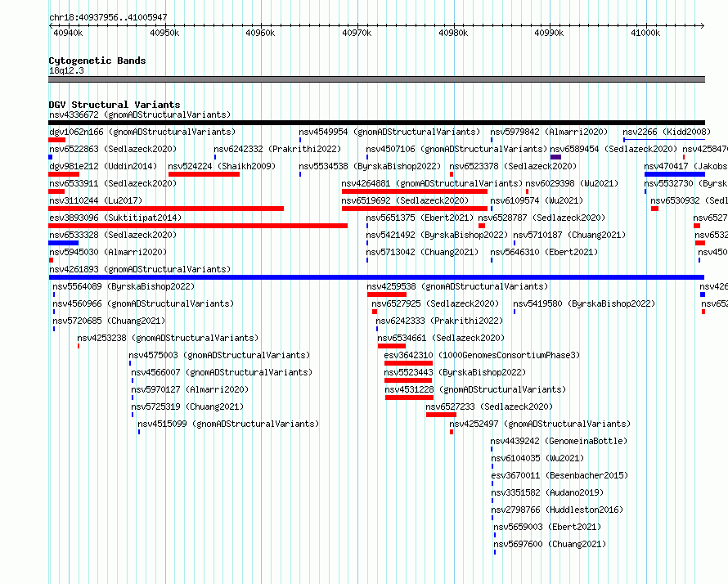The width and height of the screenshot is (728, 584).
Task: Click the purple nsv6589454 bar
Action: click(555, 157)
